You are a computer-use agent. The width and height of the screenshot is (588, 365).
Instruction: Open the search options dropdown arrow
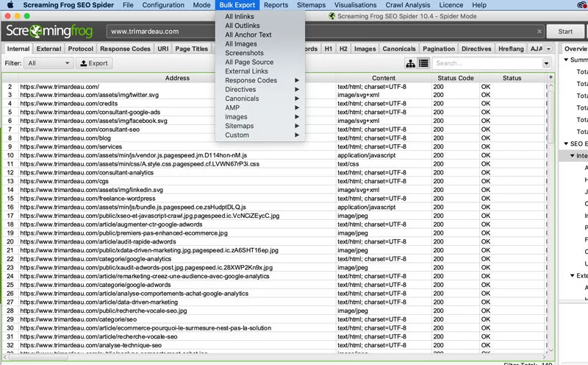point(546,63)
